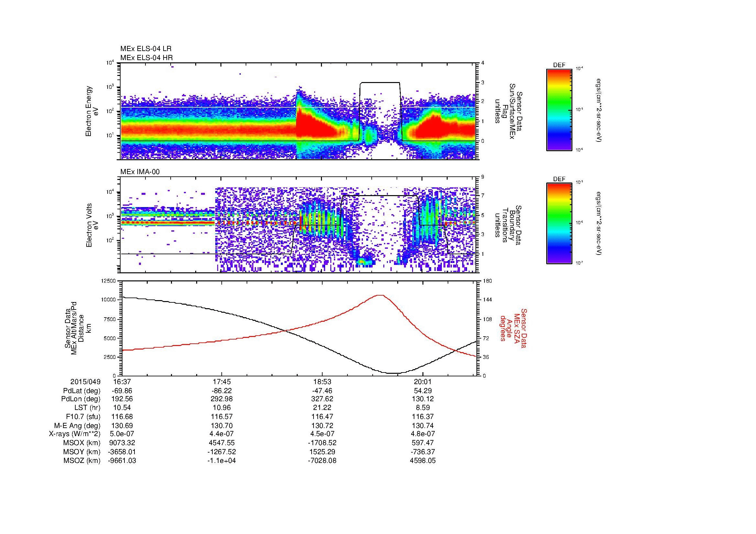Click the MSOZ value '-7028.08'
The height and width of the screenshot is (534, 756).
pos(322,461)
